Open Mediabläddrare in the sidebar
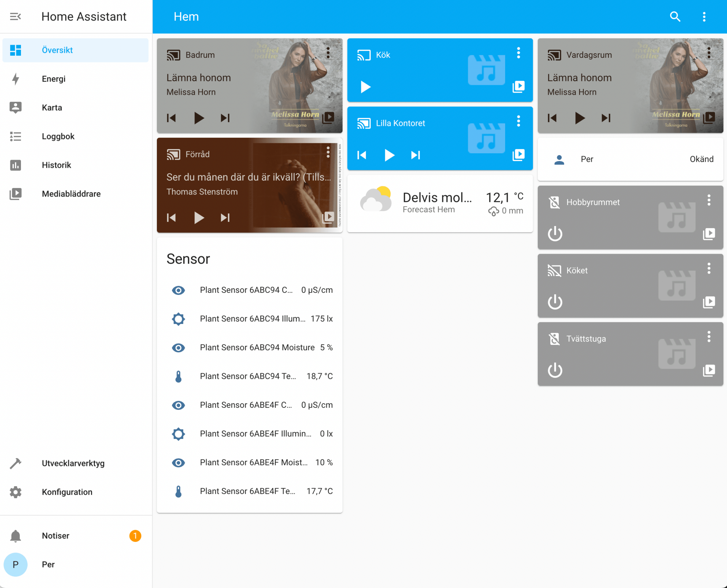Viewport: 727px width, 588px height. click(x=75, y=194)
